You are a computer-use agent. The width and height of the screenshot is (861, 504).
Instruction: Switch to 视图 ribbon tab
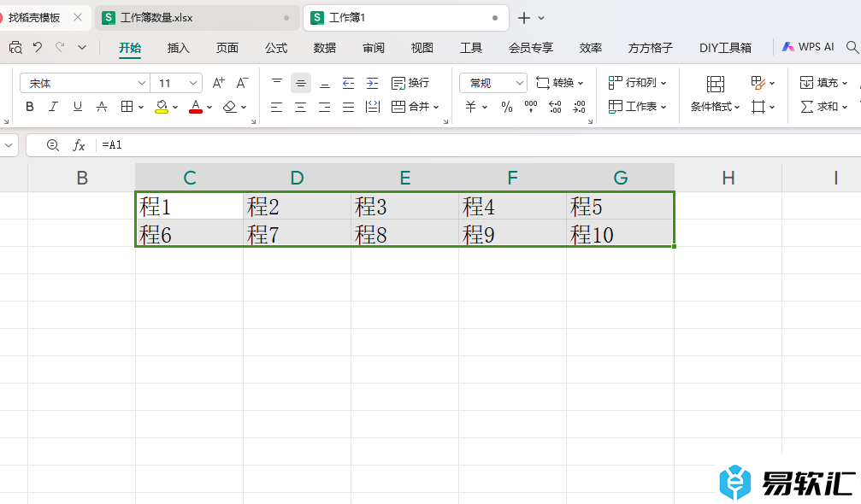[422, 48]
